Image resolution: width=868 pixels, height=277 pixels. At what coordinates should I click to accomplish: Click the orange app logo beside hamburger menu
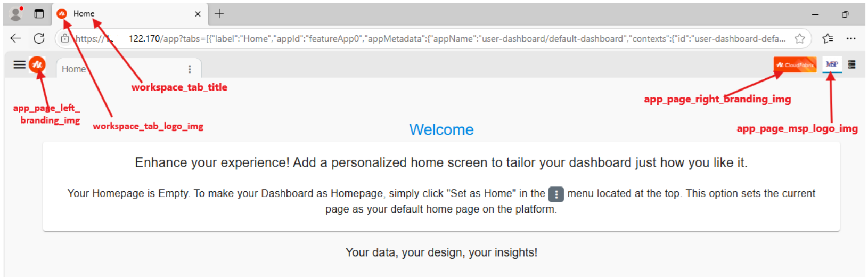(x=37, y=65)
